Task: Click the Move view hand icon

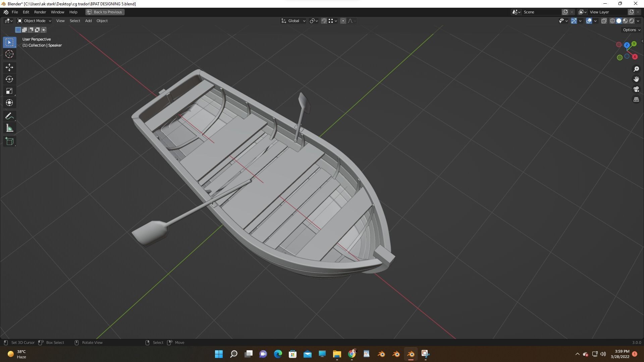Action: [x=636, y=79]
